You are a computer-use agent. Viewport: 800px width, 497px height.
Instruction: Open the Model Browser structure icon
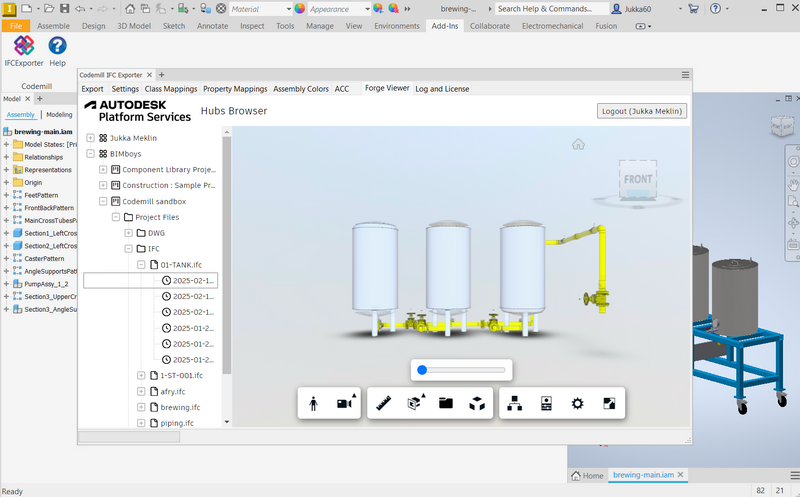(515, 403)
